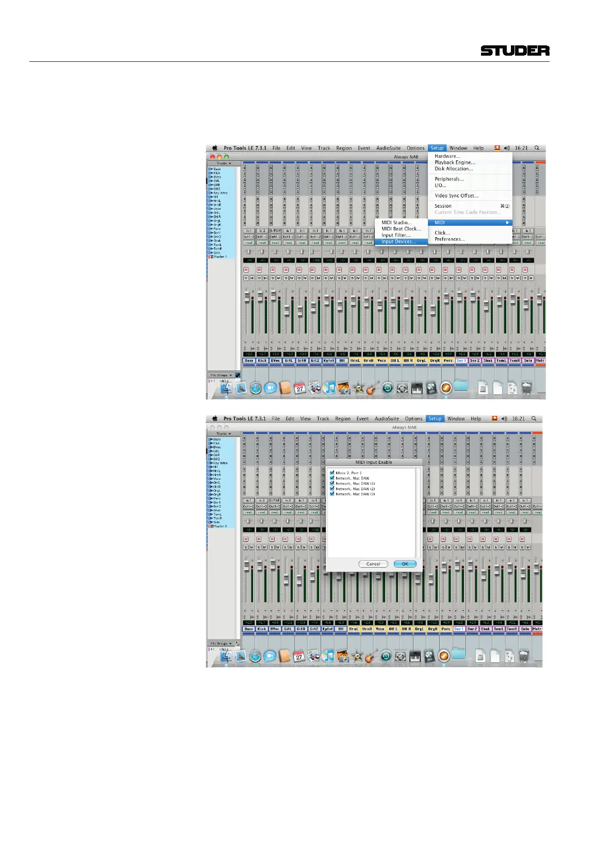The height and width of the screenshot is (868, 614).
Task: Open Tracks list dropdown in Setup-menu screenshot
Action: pyautogui.click(x=223, y=163)
